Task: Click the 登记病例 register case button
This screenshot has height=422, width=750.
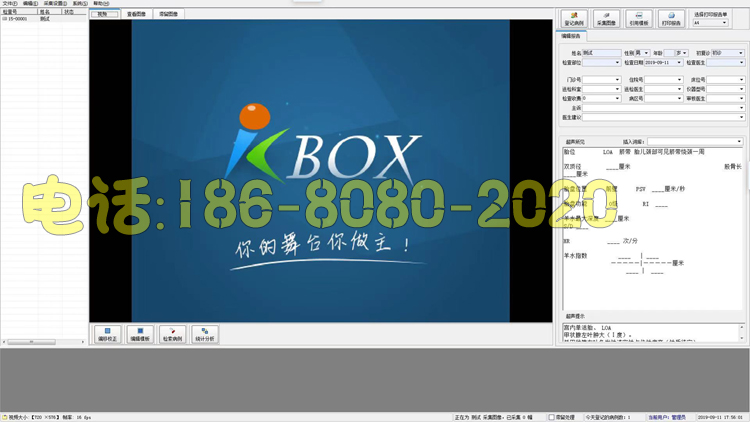Action: [x=574, y=19]
